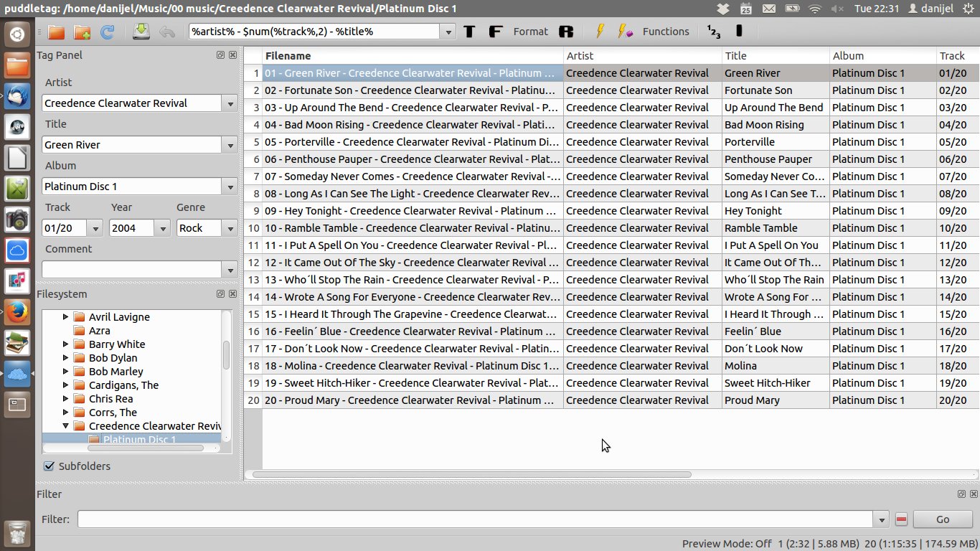This screenshot has width=980, height=551.
Task: Toggle the Subfolders checkbox
Action: 50,466
